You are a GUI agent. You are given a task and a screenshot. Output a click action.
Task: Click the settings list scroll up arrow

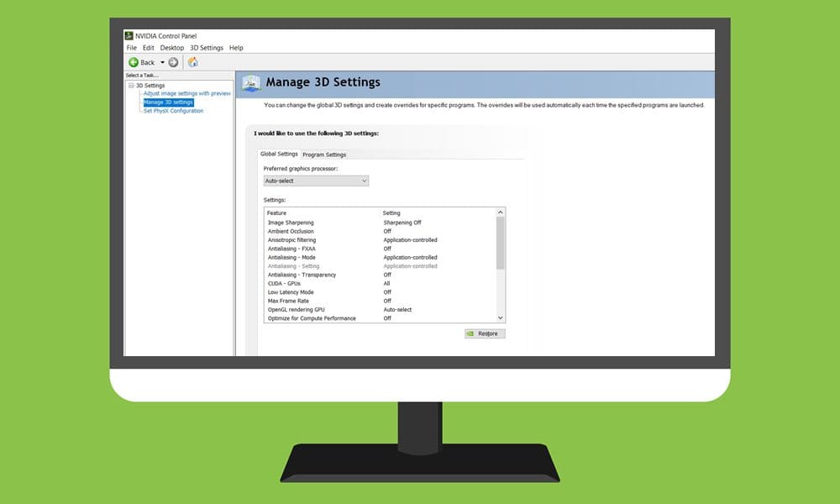coord(501,213)
